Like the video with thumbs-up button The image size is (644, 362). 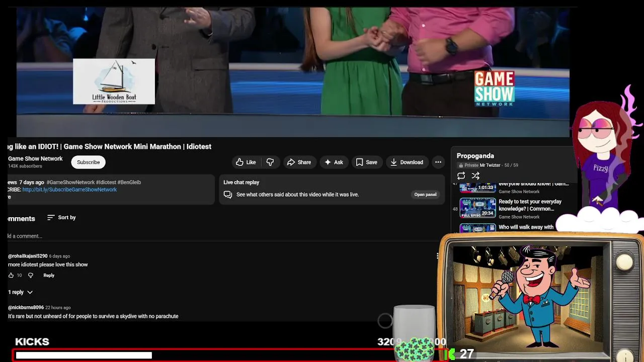[246, 162]
